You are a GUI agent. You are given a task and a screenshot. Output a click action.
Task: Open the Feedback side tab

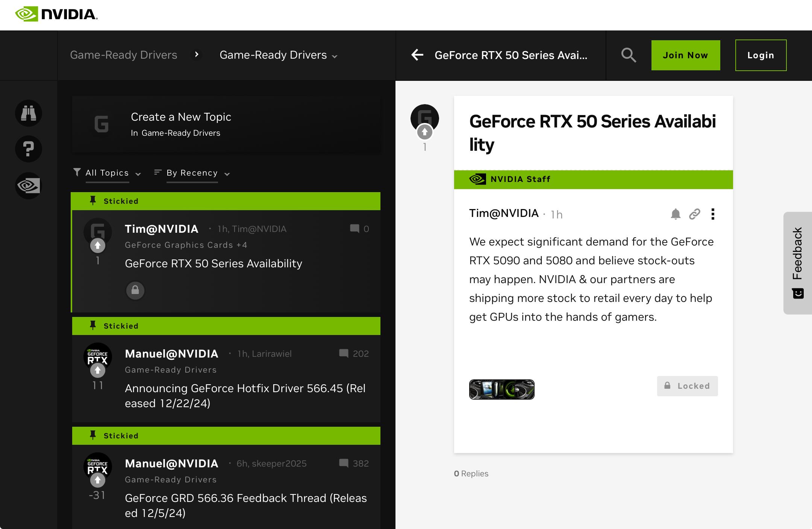coord(798,263)
